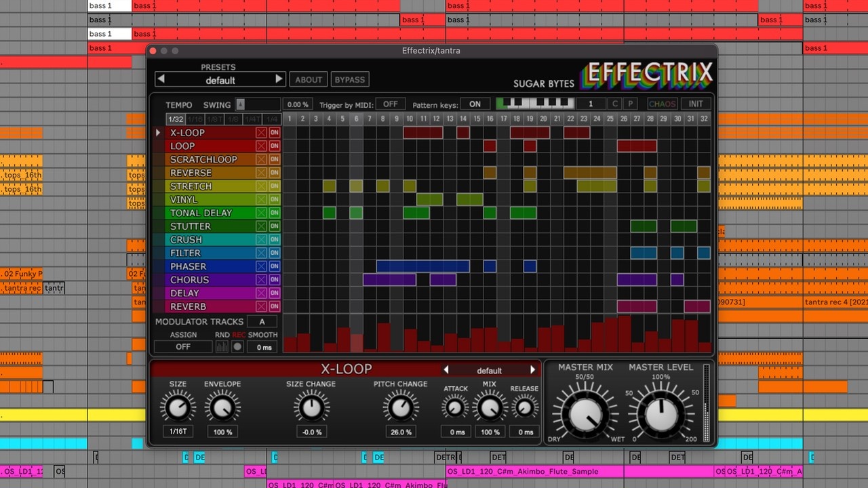Select the 1/32 tempo tab
This screenshot has height=488, width=868.
176,119
